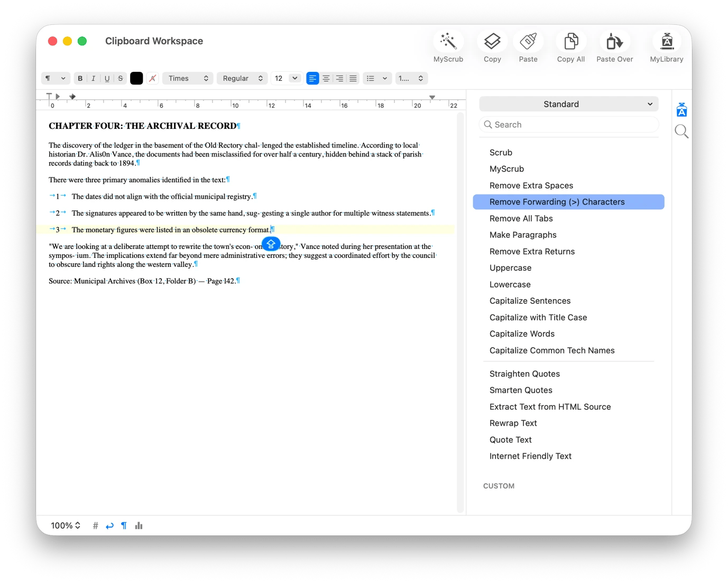Image resolution: width=728 pixels, height=583 pixels.
Task: Toggle the wrap lines arrow icon
Action: point(109,525)
